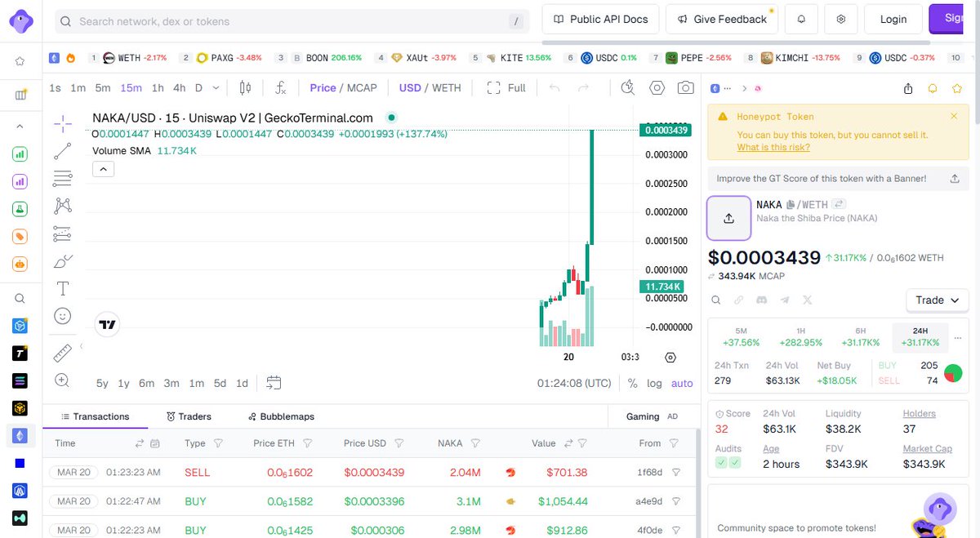Toggle log scale on chart
Viewport: 980px width, 538px height.
point(655,383)
